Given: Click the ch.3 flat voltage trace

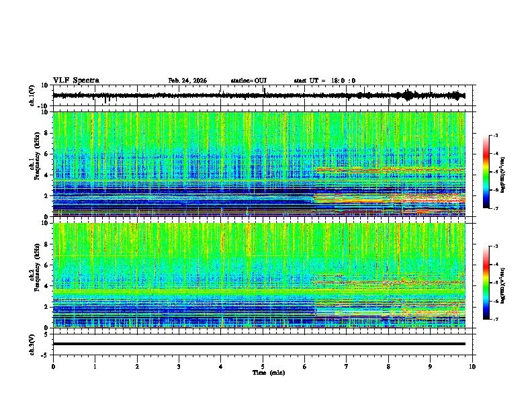Looking at the screenshot, I should point(259,344).
